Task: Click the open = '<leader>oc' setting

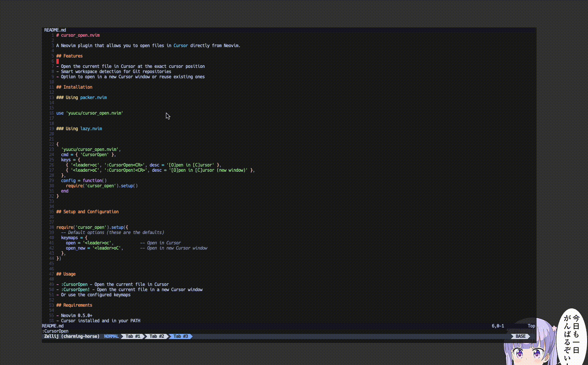Action: pyautogui.click(x=90, y=243)
